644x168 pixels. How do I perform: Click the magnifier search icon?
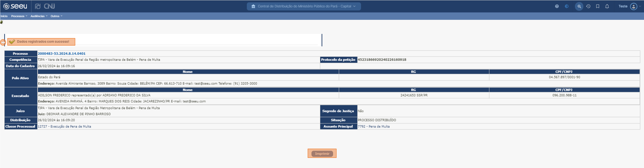pos(579,6)
